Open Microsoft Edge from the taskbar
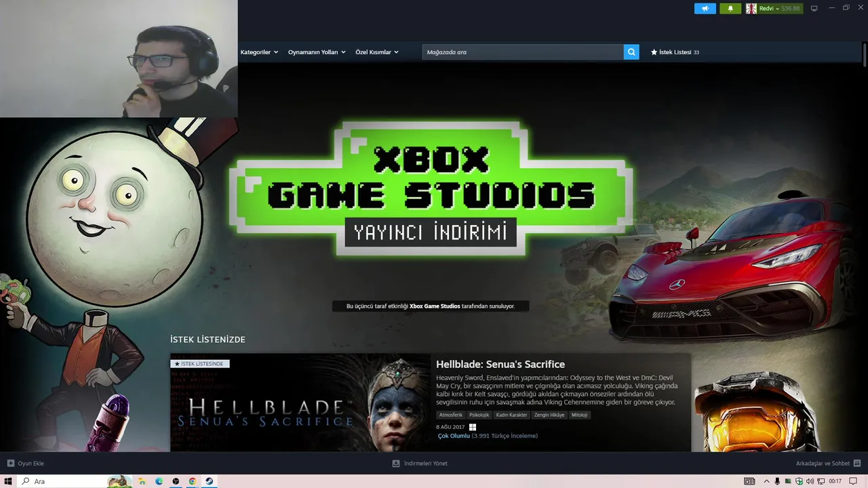Viewport: 868px width, 488px height. [159, 481]
